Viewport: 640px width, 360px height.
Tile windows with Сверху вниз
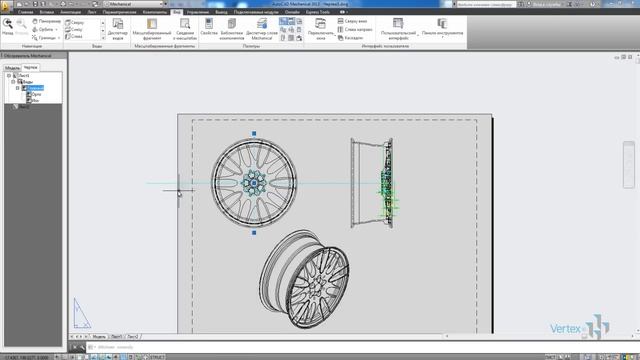[x=352, y=21]
